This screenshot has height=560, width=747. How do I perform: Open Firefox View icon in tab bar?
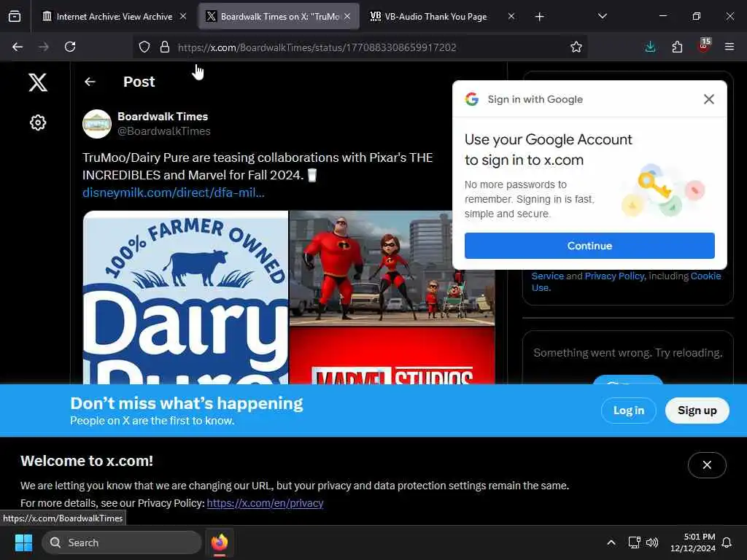(x=15, y=17)
